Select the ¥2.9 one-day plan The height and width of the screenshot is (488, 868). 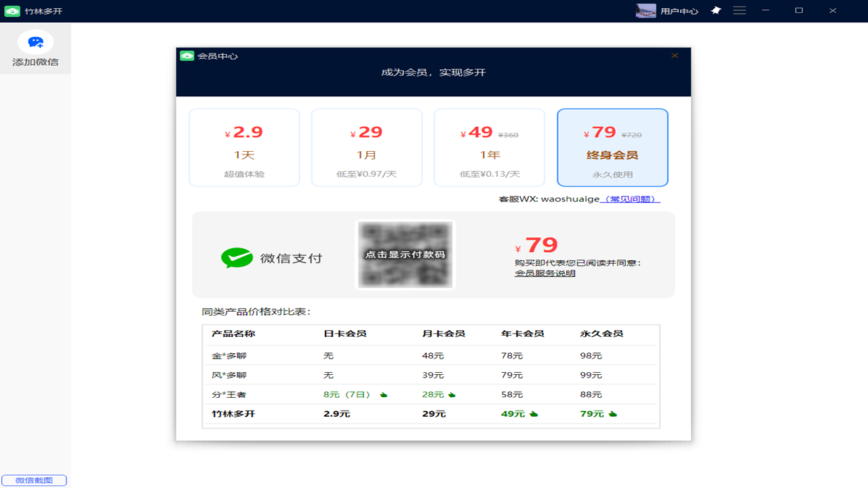tap(244, 148)
